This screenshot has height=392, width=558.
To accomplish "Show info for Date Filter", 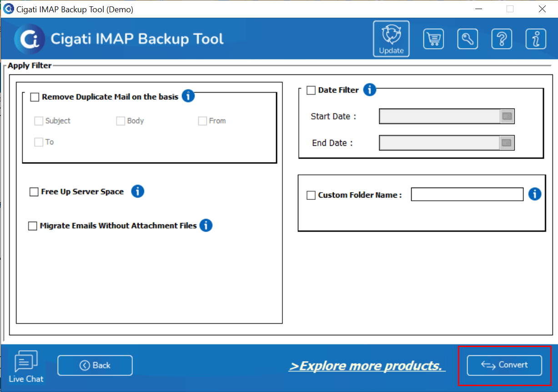I will point(370,90).
